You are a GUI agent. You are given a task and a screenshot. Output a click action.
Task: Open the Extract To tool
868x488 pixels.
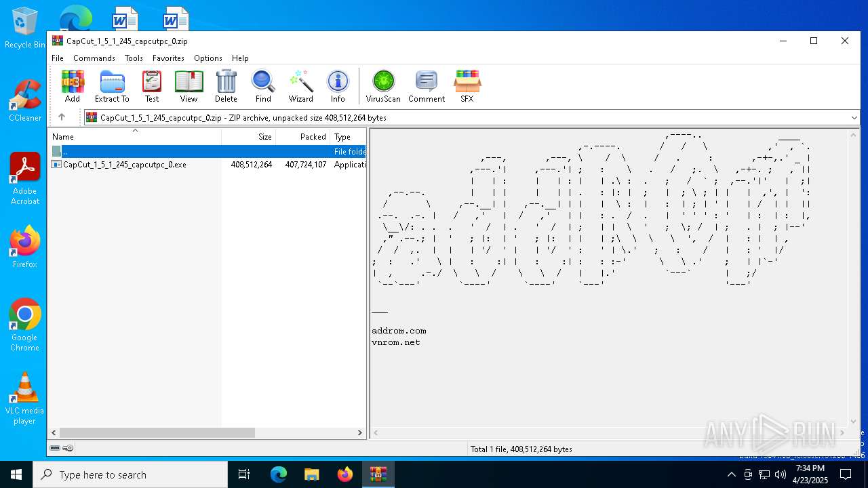point(112,86)
